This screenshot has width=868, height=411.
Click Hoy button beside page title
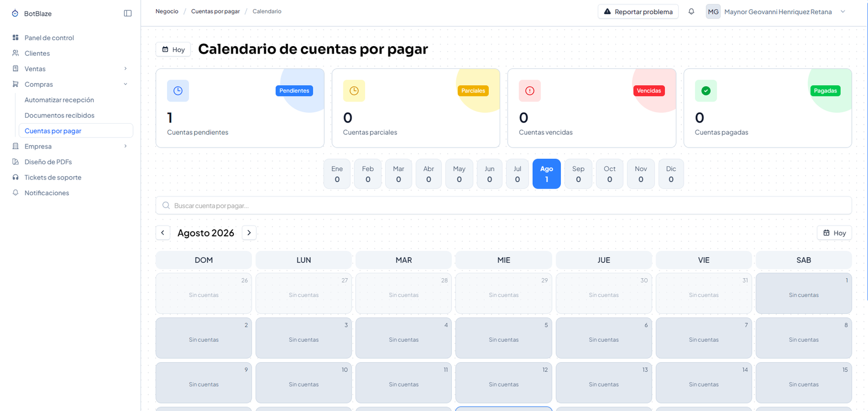(173, 49)
